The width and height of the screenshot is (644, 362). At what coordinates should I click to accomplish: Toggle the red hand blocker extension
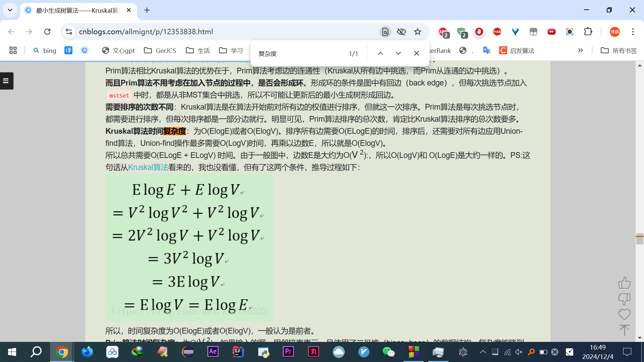click(x=479, y=32)
